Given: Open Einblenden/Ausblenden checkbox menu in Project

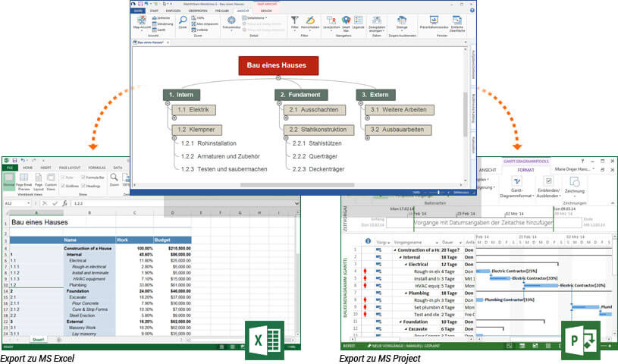Looking at the screenshot, I should pos(548,187).
